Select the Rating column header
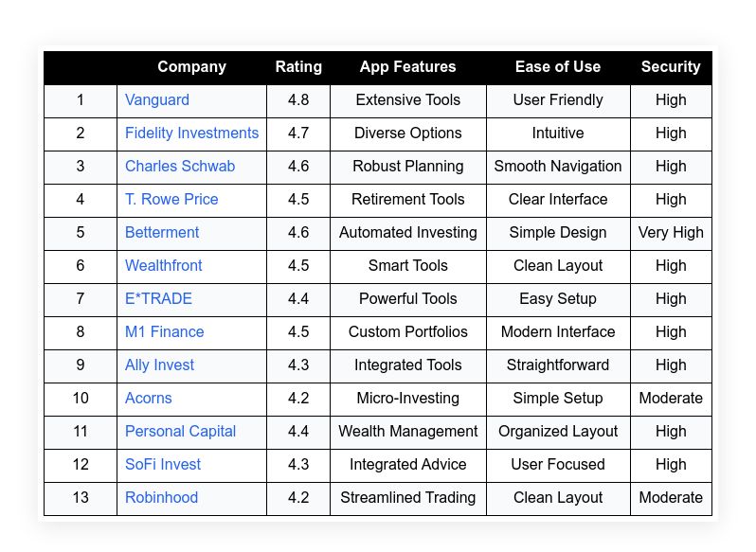The height and width of the screenshot is (552, 756). [298, 67]
